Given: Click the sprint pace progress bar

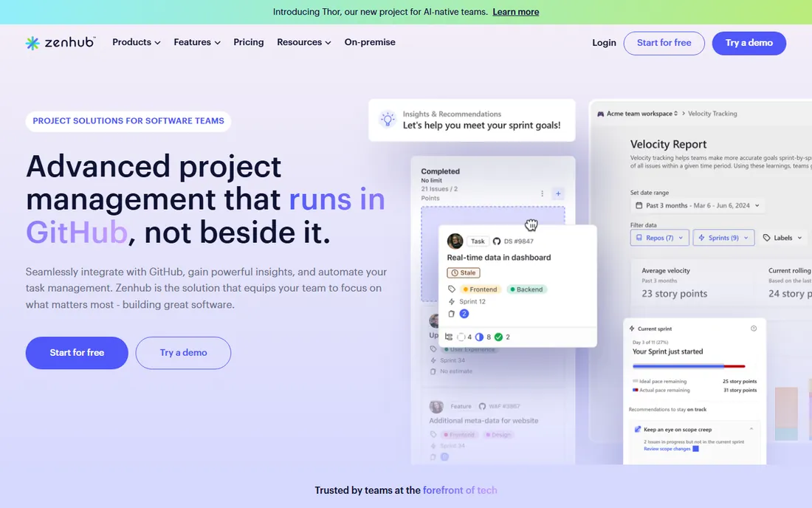Looking at the screenshot, I should pyautogui.click(x=689, y=366).
